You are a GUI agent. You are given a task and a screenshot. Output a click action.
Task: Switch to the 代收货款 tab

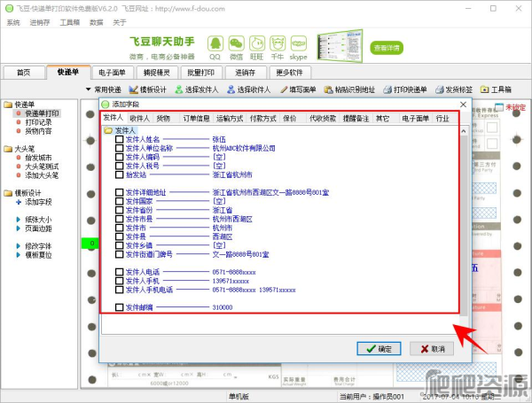(323, 119)
